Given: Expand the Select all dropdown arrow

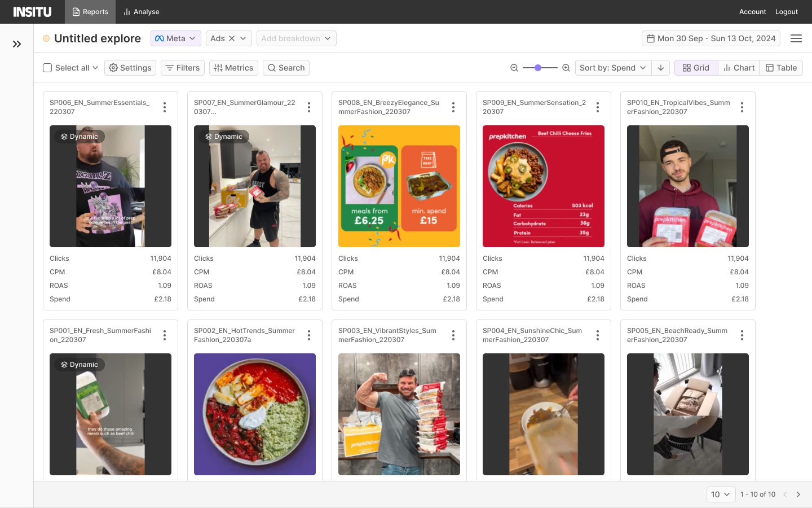Looking at the screenshot, I should [x=95, y=68].
